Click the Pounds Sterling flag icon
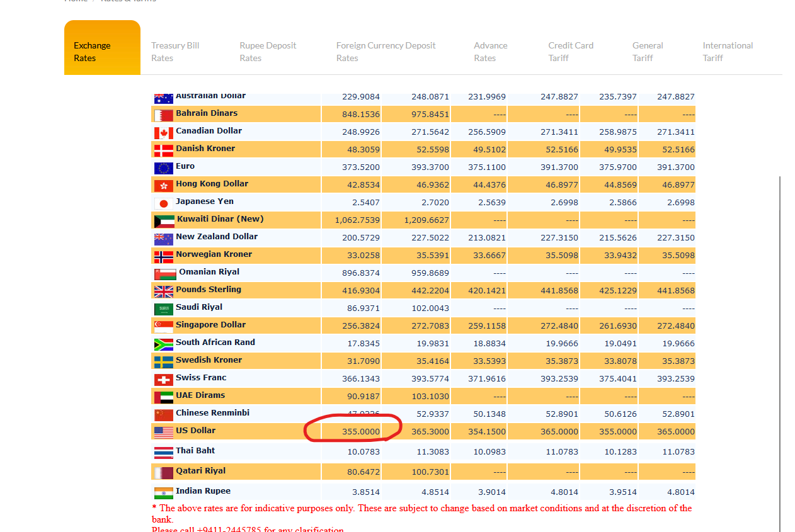The height and width of the screenshot is (532, 795). tap(163, 291)
